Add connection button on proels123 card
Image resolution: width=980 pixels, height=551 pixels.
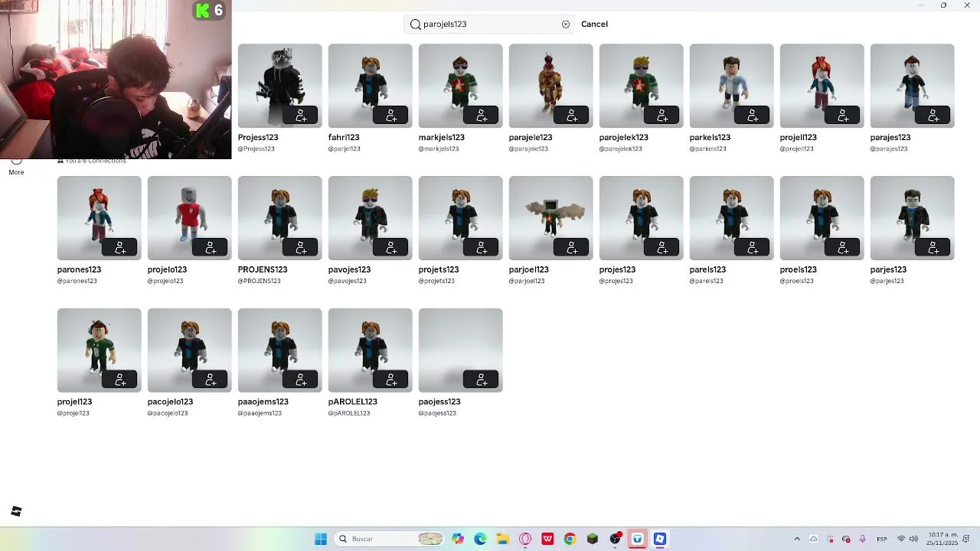coord(843,248)
